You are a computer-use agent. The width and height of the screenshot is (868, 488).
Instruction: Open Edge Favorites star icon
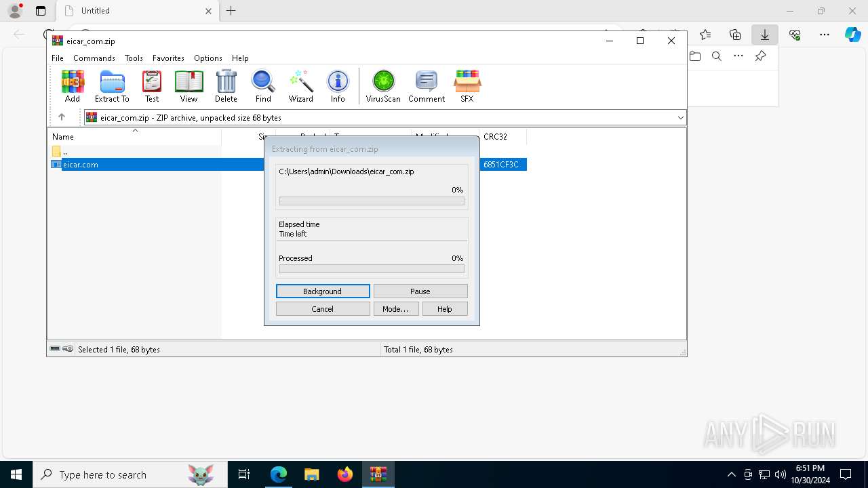(x=705, y=35)
